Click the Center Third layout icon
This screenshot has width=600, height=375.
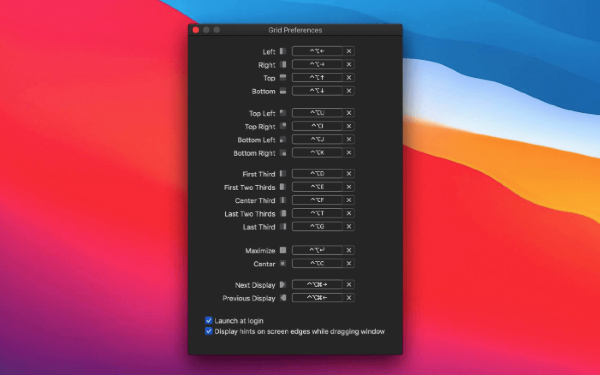tap(283, 200)
